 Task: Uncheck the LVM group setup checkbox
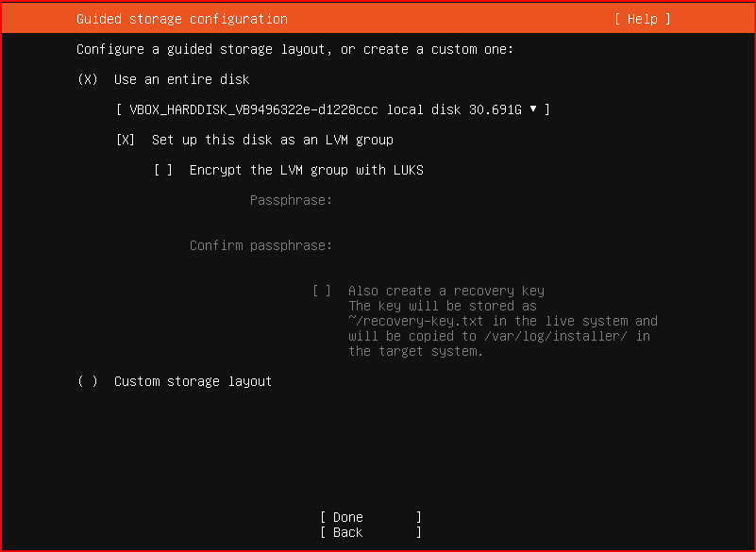click(x=126, y=140)
